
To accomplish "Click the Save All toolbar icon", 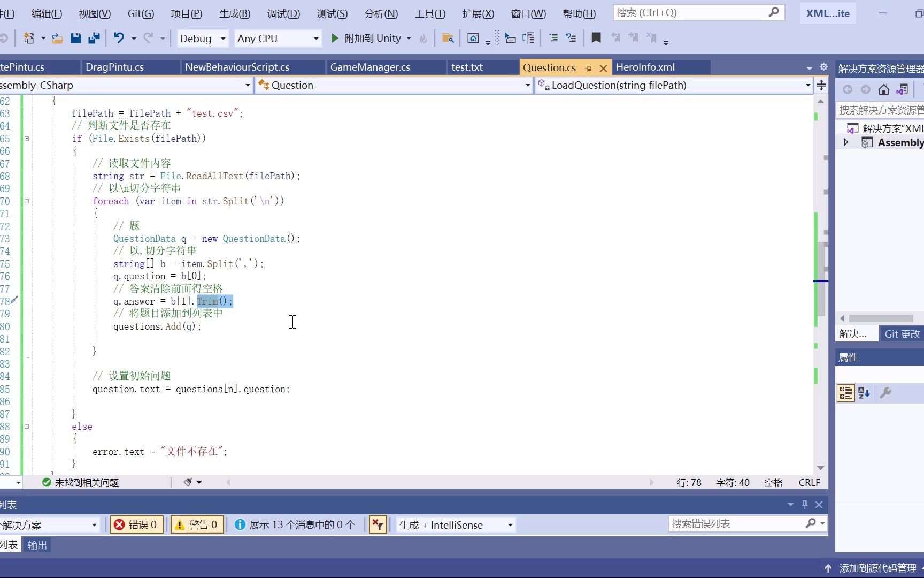I will [x=94, y=38].
